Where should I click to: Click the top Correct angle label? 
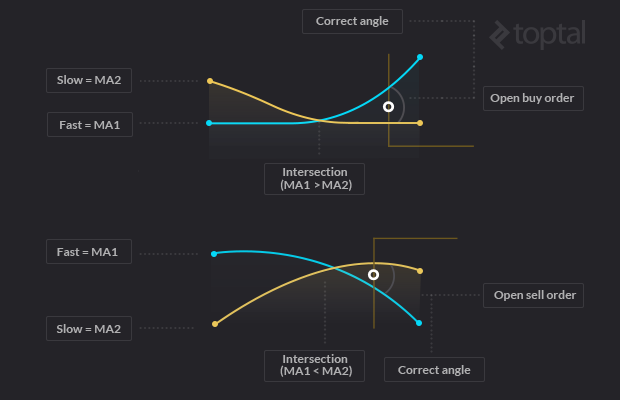[352, 21]
